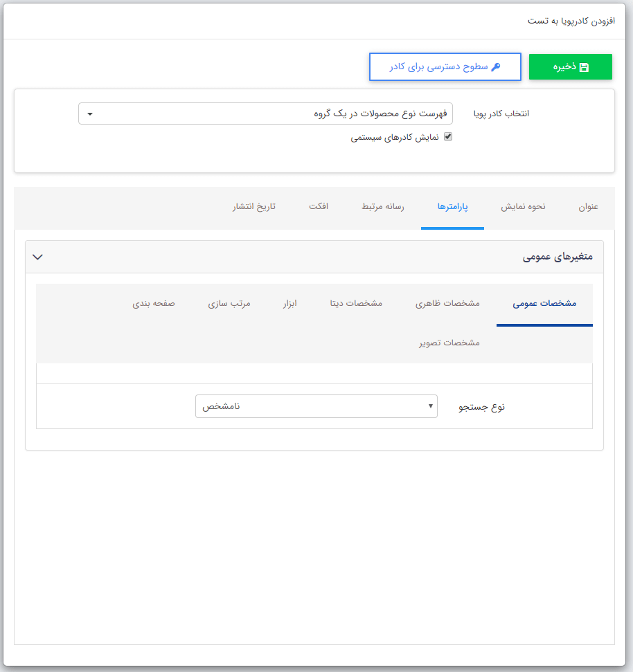
Task: Open the عنوان tab
Action: (x=587, y=206)
